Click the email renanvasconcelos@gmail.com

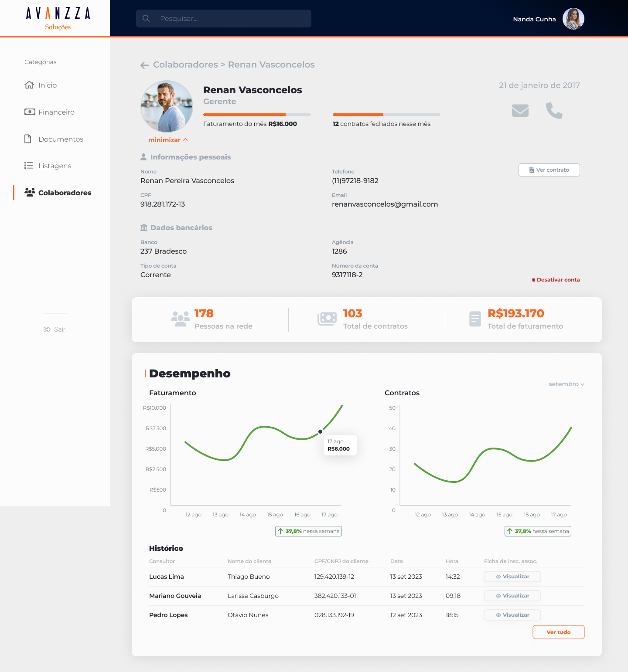coord(385,204)
